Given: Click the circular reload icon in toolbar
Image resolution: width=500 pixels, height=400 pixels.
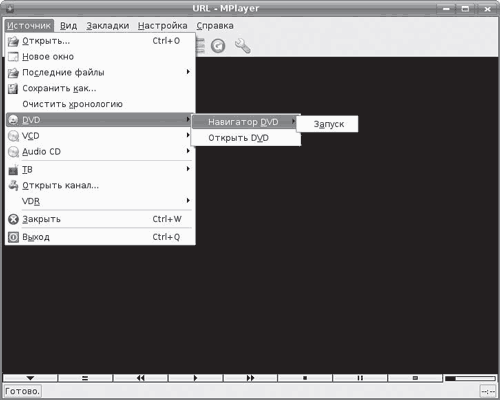Looking at the screenshot, I should pyautogui.click(x=218, y=46).
